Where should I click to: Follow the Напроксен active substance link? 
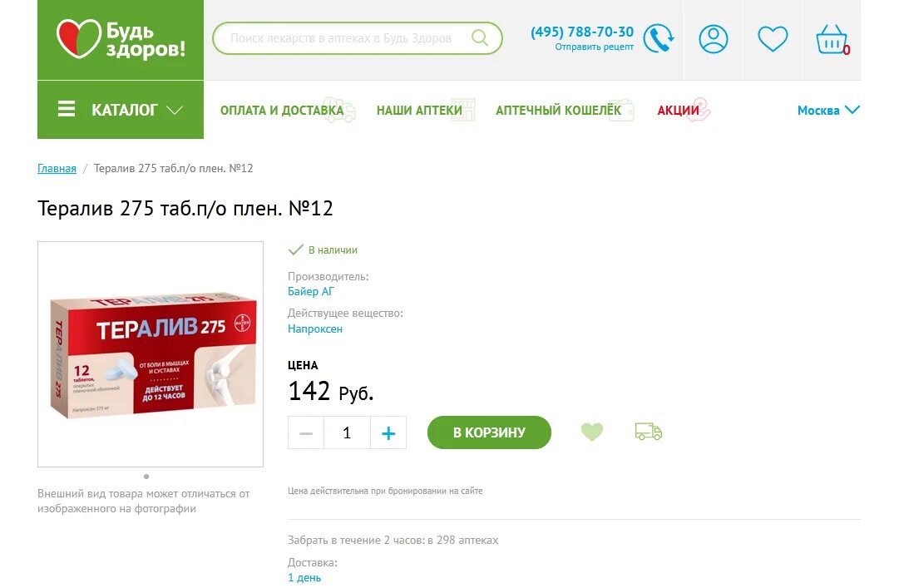click(x=314, y=329)
